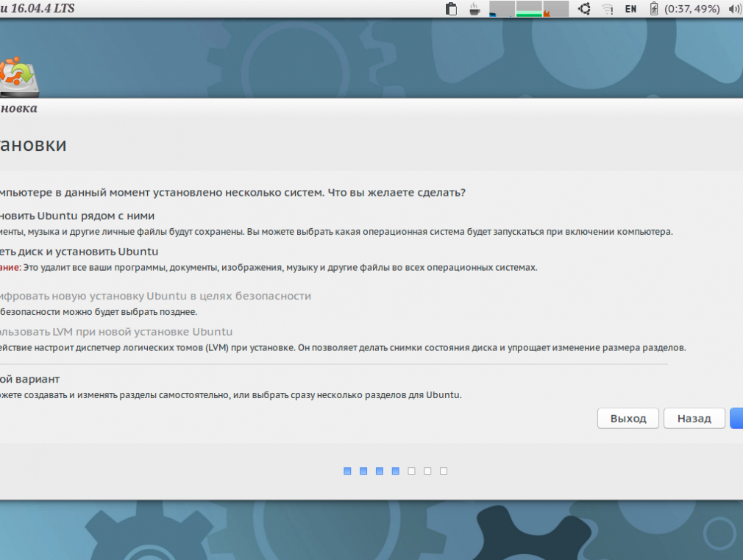This screenshot has height=560, width=743.
Task: Click the encrypt new Ubuntu installation label
Action: tap(155, 296)
